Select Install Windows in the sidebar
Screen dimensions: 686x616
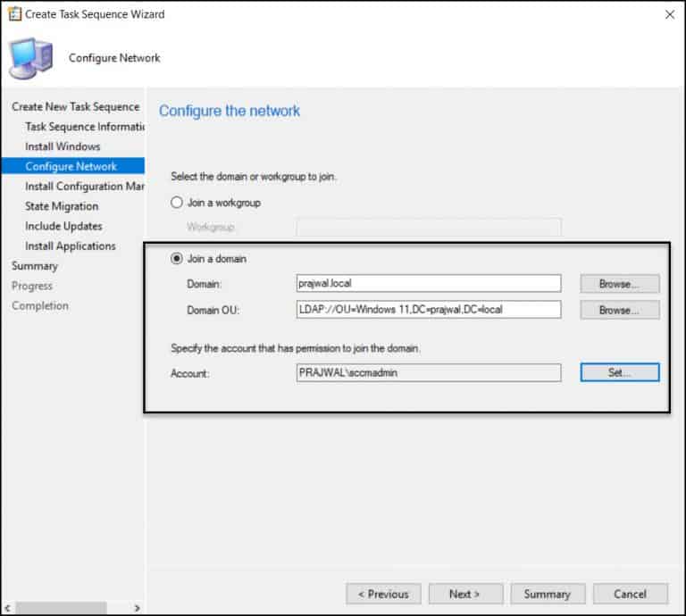63,146
